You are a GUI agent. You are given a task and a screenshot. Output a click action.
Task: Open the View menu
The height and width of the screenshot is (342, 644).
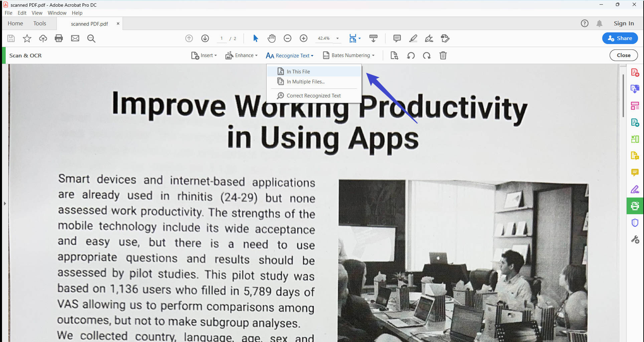(x=37, y=13)
